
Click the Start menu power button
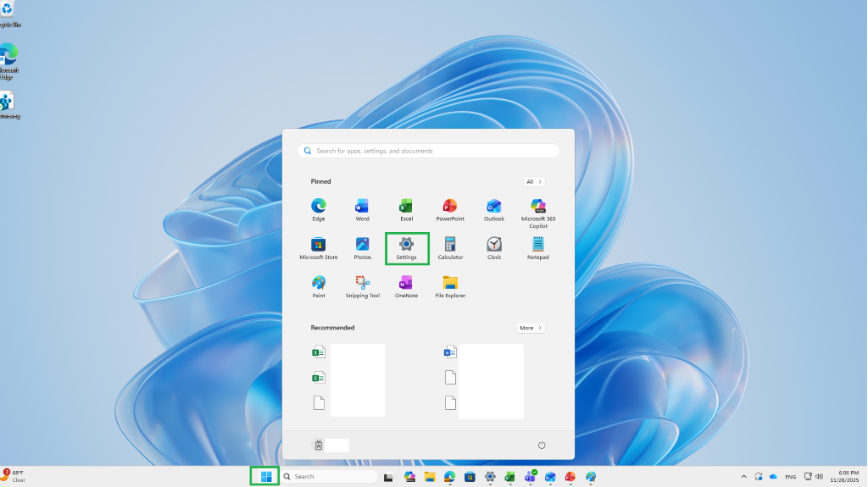[x=542, y=445]
